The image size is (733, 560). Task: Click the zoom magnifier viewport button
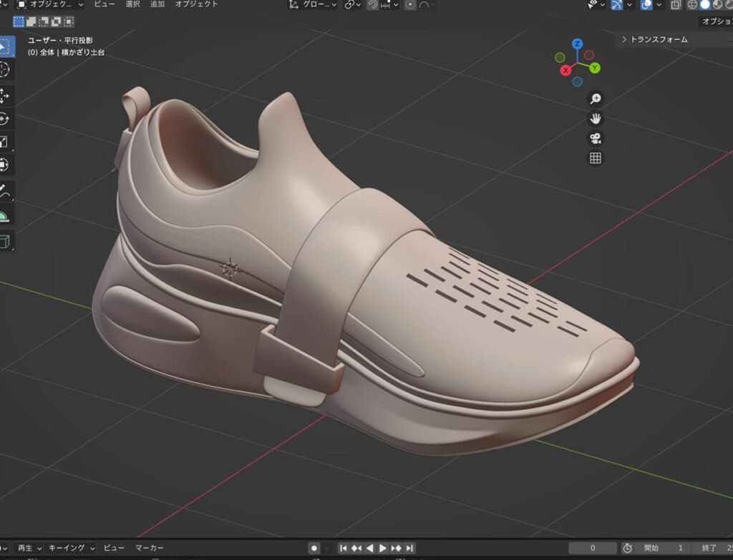(x=595, y=99)
